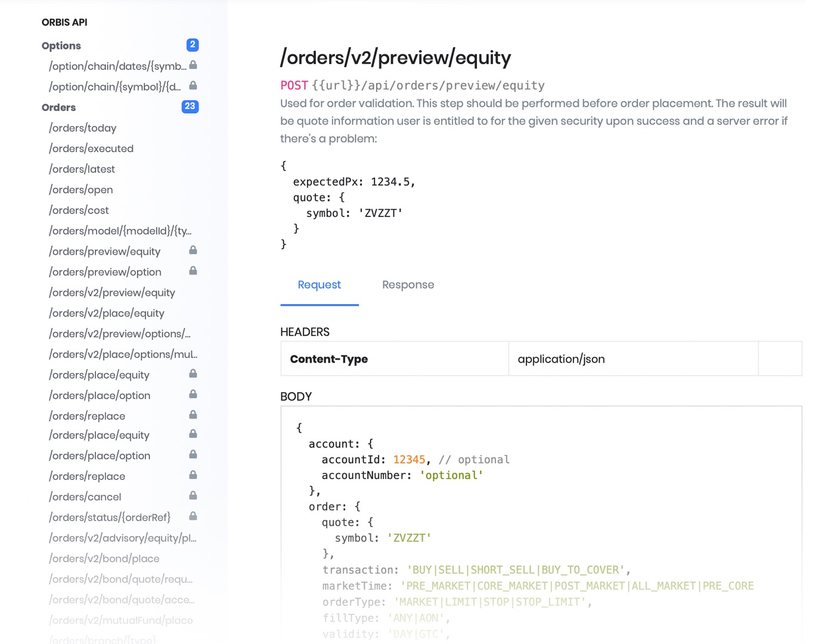The height and width of the screenshot is (644, 828).
Task: Collapse the Options section in the sidebar
Action: pos(61,45)
